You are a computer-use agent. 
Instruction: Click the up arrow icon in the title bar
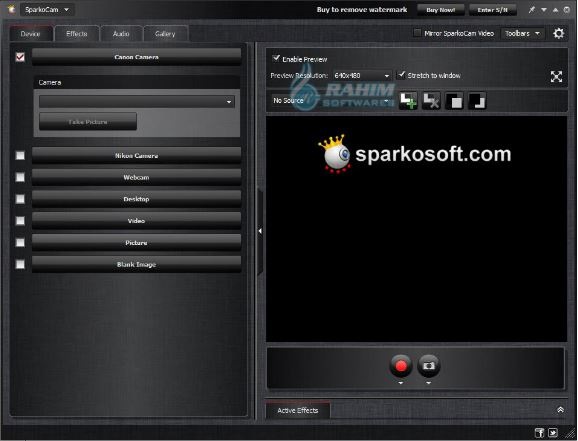click(555, 10)
